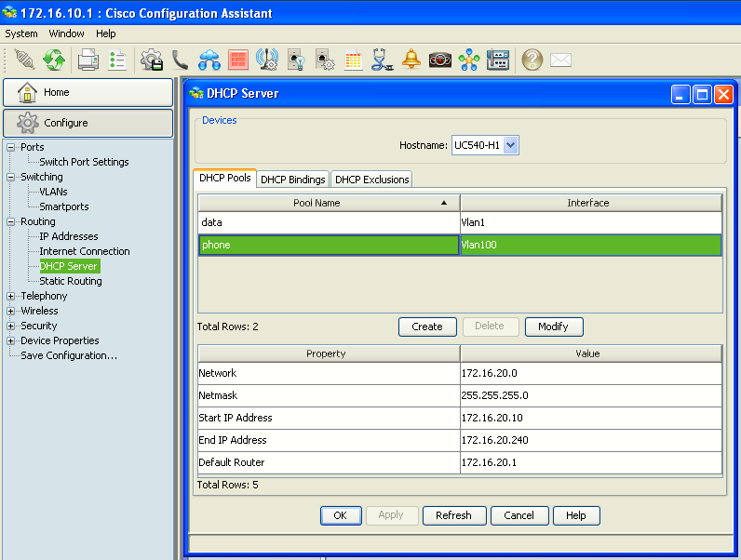Select Smartports in the navigation tree
The height and width of the screenshot is (560, 741).
click(64, 207)
